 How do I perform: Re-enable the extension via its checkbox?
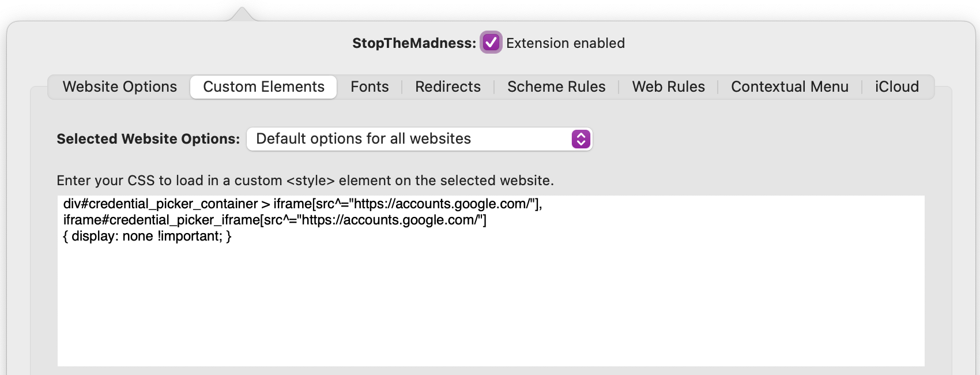(491, 43)
